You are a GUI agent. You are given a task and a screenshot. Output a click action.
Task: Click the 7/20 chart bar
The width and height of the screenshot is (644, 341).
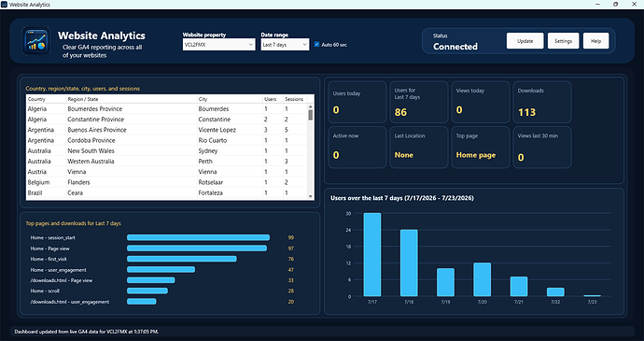coord(483,279)
